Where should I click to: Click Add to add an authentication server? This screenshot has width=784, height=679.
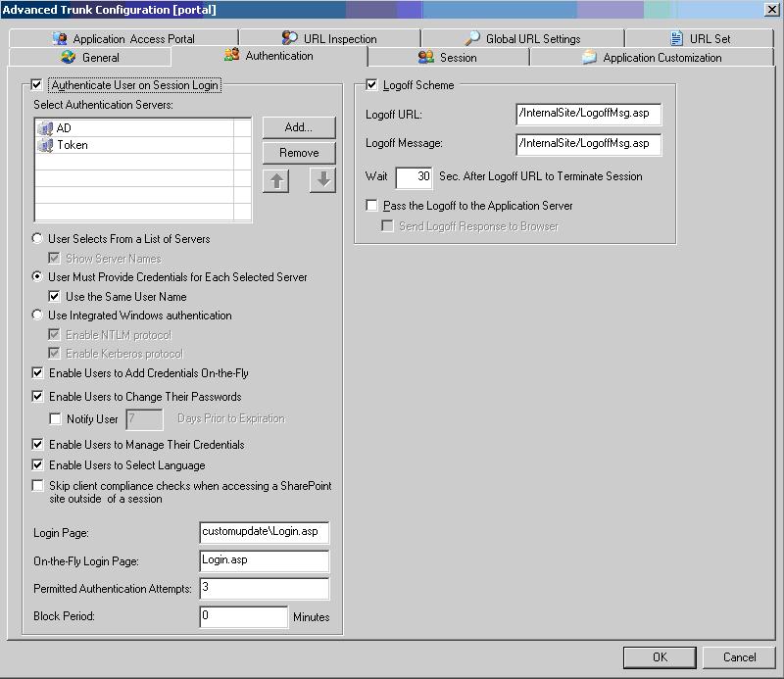(x=298, y=127)
